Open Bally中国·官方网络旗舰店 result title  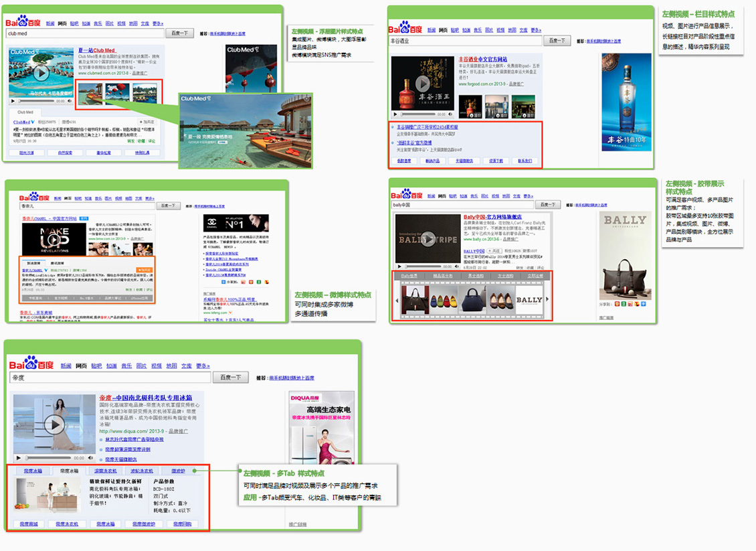tap(492, 217)
